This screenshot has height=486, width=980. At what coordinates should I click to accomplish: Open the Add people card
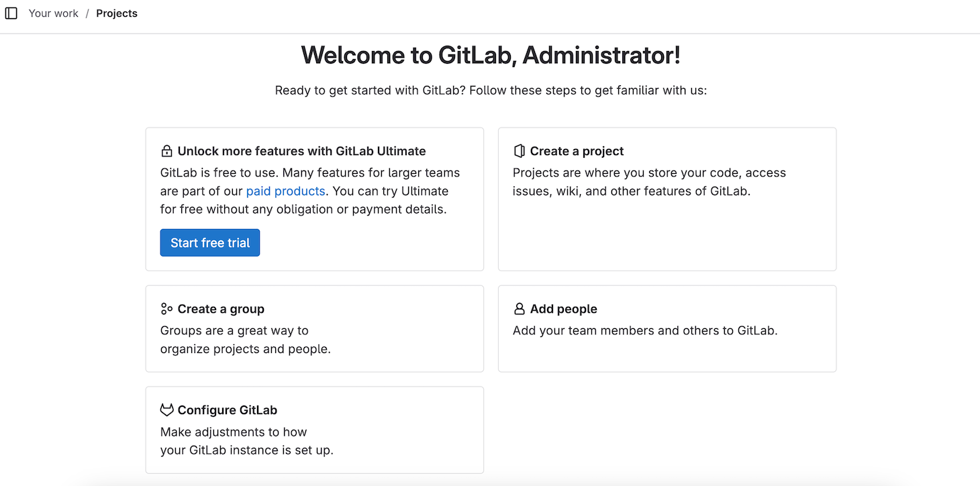[667, 328]
